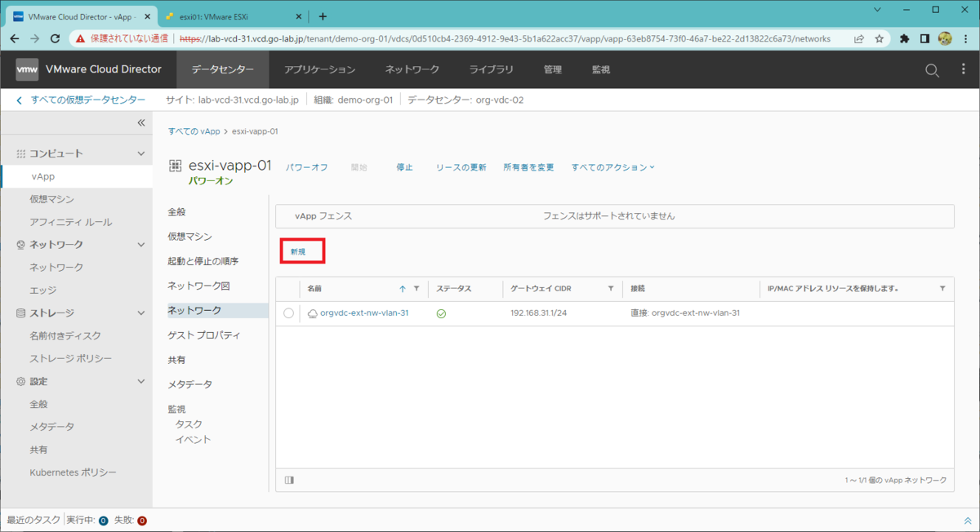Click the browser address bar URL
This screenshot has width=980, height=532.
505,38
